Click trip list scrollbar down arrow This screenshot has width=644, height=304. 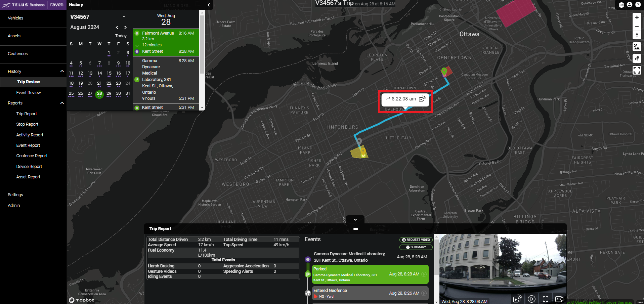(x=202, y=108)
